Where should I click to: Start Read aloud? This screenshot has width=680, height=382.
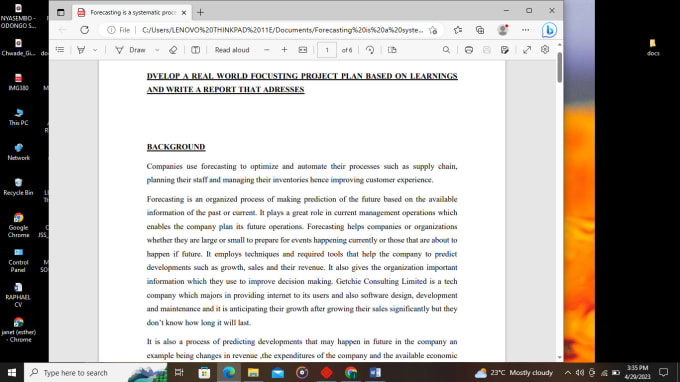(232, 50)
